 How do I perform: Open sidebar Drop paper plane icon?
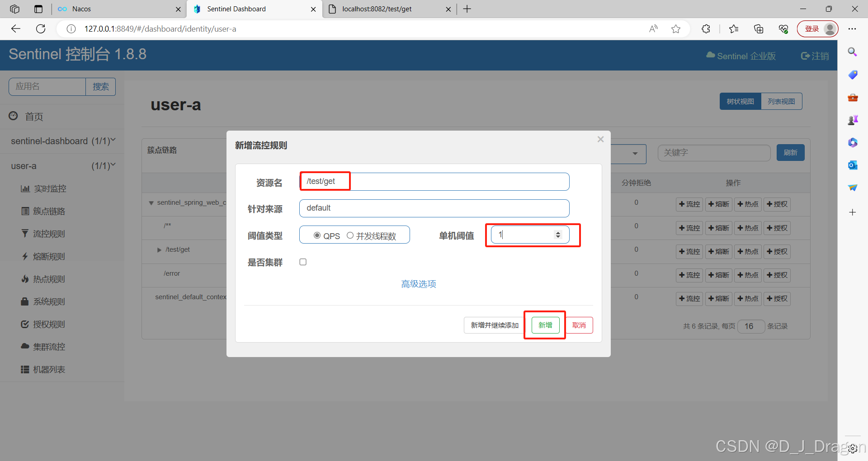[x=853, y=188]
